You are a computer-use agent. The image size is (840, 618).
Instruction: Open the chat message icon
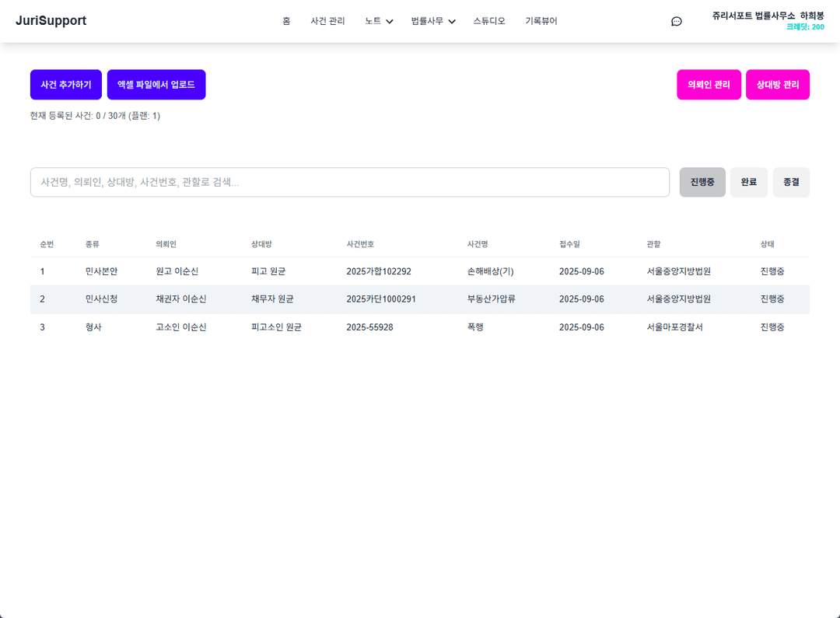[676, 22]
